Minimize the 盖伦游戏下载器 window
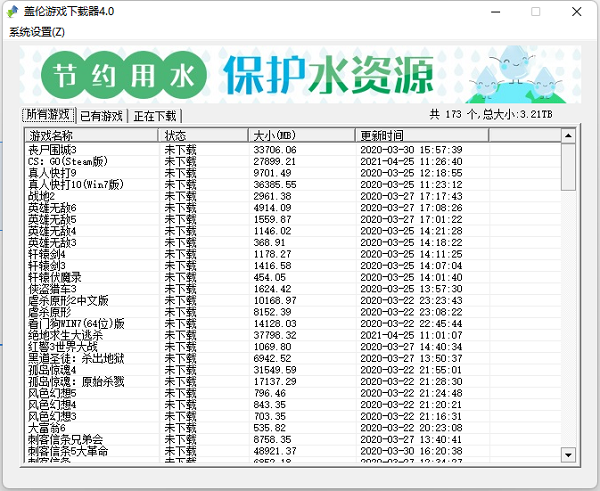This screenshot has height=491, width=600. [x=496, y=12]
